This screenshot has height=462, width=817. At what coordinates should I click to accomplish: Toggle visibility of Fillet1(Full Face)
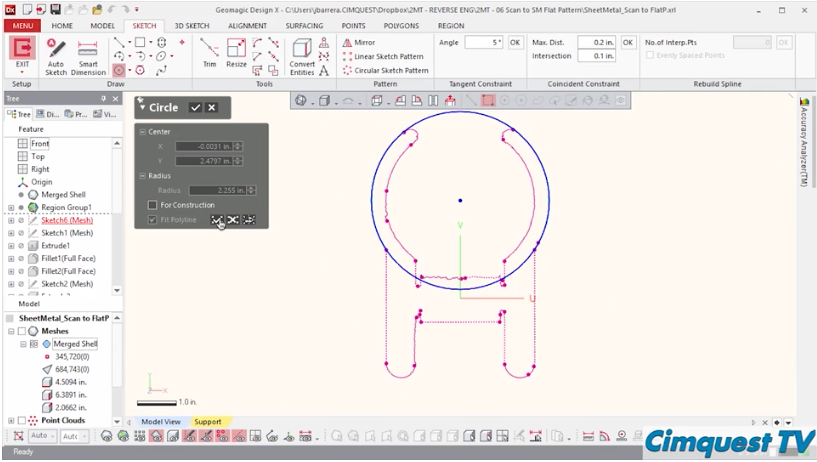(21, 258)
